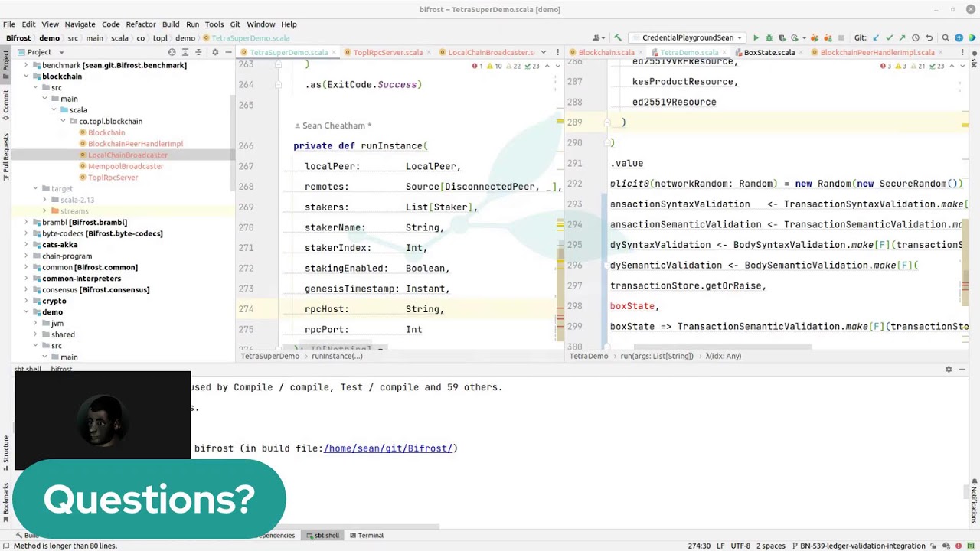The image size is (980, 551).
Task: Click the Git update project arrow
Action: coord(876,37)
